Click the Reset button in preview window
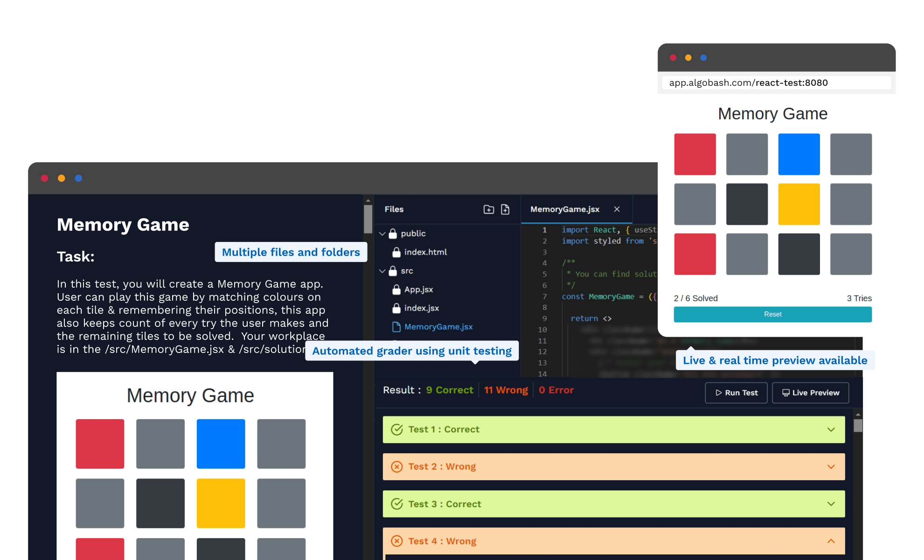 point(772,314)
